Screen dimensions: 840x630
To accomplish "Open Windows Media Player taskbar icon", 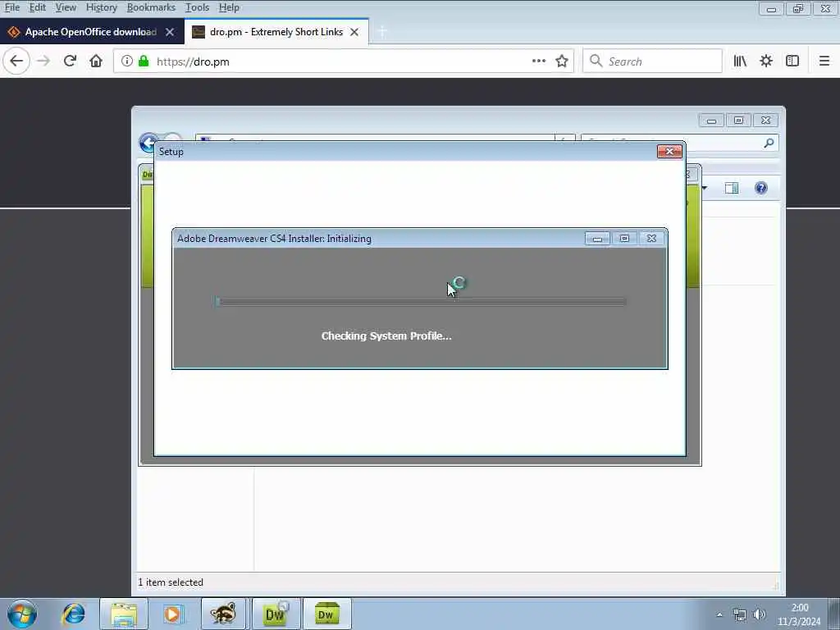I will pyautogui.click(x=172, y=614).
